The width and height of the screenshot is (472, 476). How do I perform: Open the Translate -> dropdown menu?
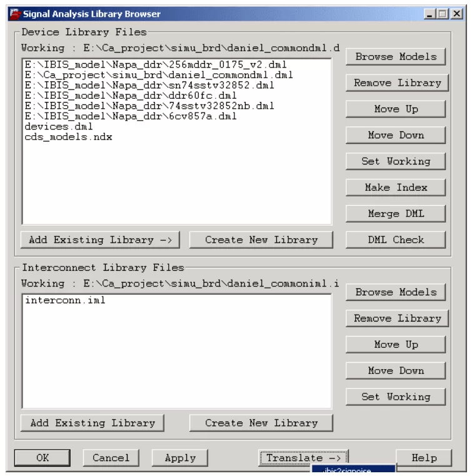(303, 458)
